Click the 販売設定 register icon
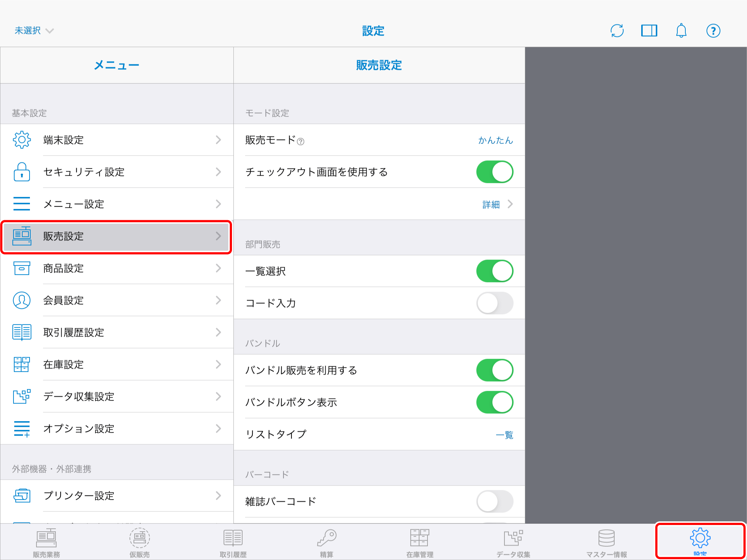Screen dimensions: 747x560 pos(22,236)
